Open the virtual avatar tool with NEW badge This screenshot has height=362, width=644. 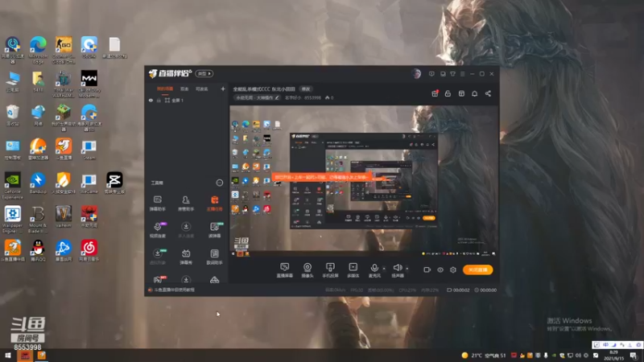coord(157,257)
